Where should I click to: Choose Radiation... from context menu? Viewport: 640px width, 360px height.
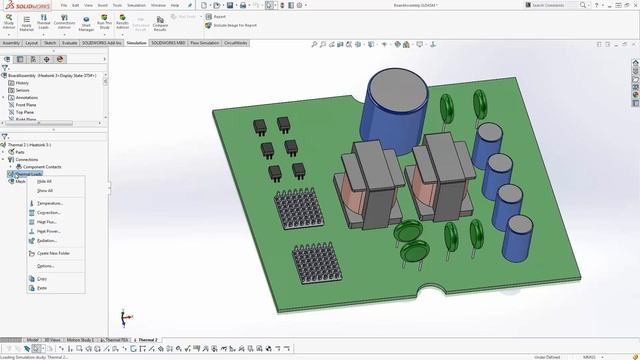click(x=47, y=241)
